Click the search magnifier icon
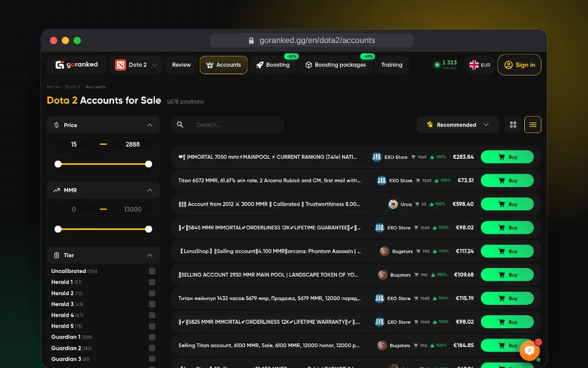The height and width of the screenshot is (368, 588). coord(180,125)
